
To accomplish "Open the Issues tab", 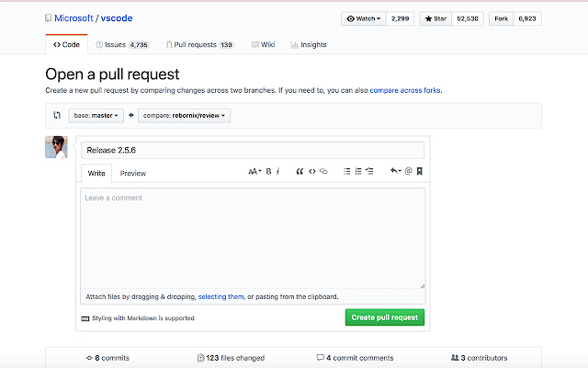I will coord(122,45).
